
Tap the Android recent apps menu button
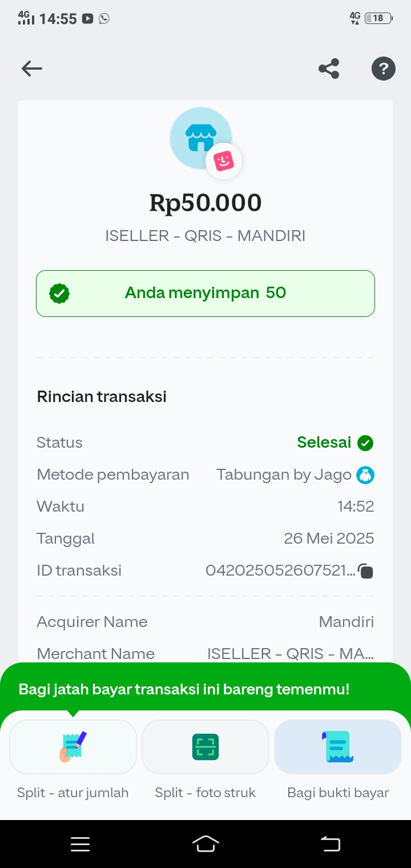coord(80,844)
